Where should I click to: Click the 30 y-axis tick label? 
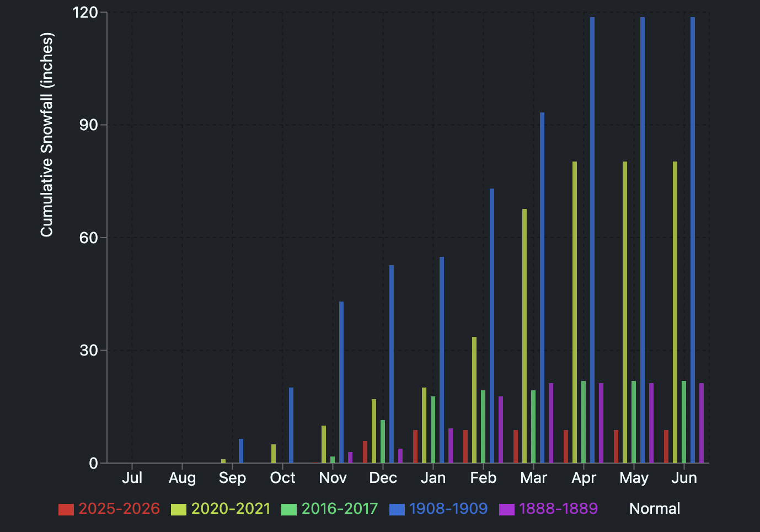coord(89,351)
